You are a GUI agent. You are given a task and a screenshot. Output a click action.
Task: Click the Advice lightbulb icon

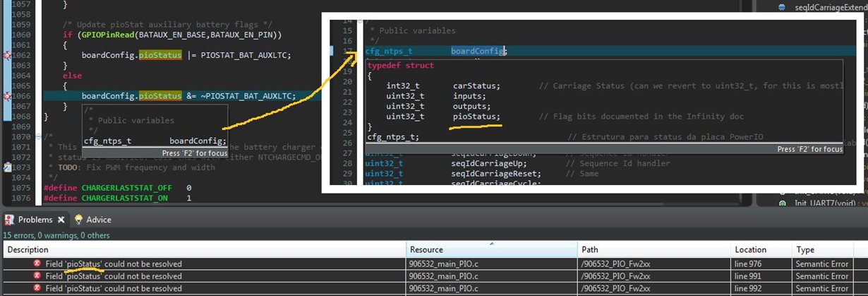click(x=78, y=220)
